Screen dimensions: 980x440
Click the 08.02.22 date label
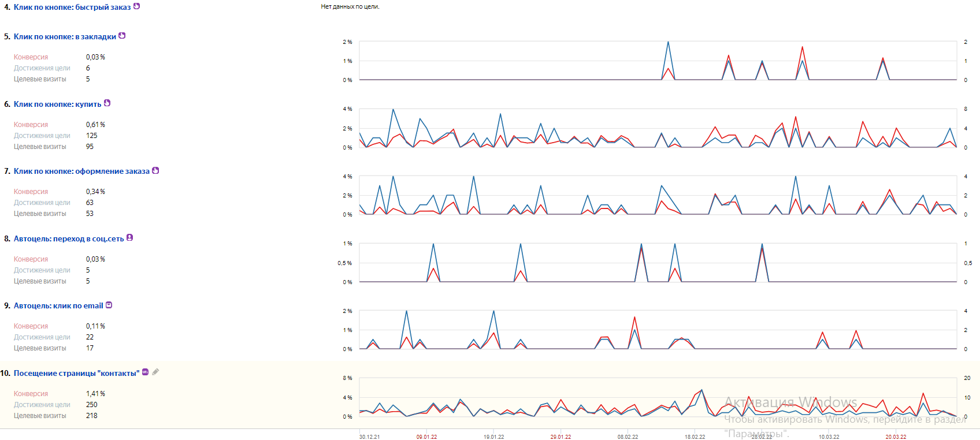[x=628, y=437]
